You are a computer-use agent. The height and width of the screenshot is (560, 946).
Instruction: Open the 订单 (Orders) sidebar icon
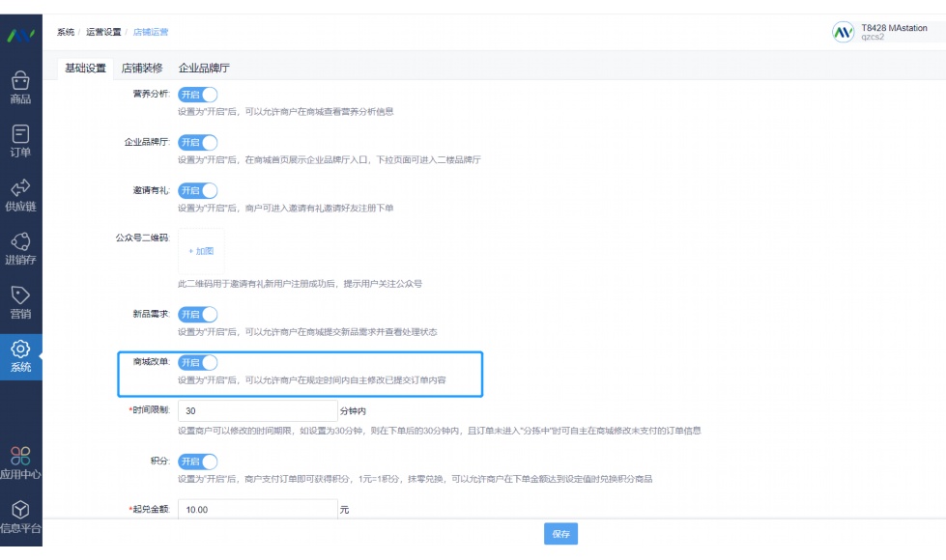[x=20, y=141]
